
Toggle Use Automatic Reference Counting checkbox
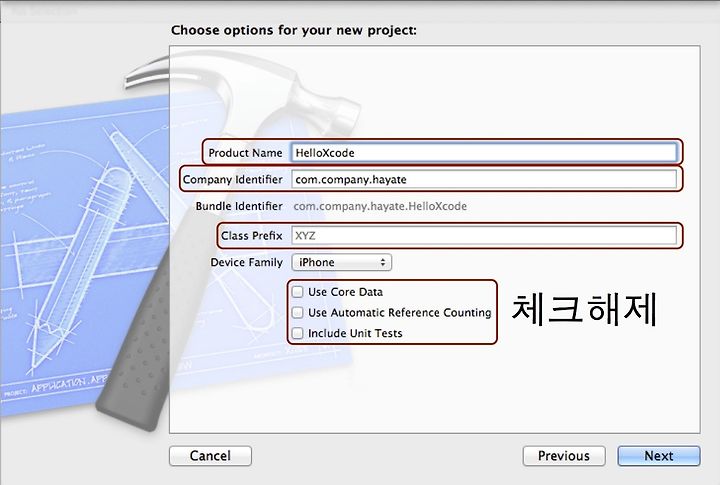pos(298,312)
